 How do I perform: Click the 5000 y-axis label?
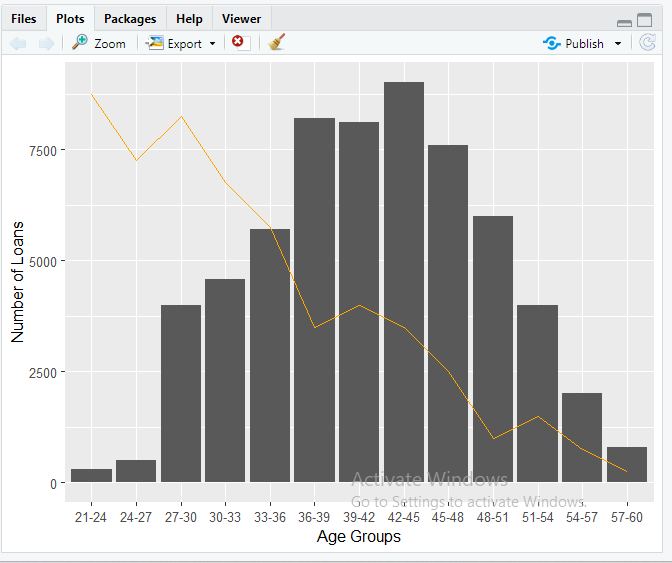click(43, 262)
